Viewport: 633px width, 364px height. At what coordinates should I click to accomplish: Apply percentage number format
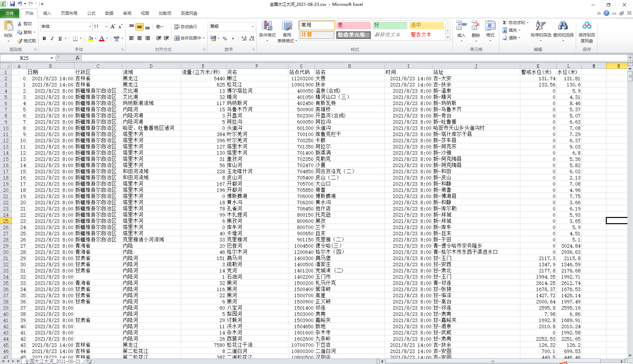[x=224, y=38]
